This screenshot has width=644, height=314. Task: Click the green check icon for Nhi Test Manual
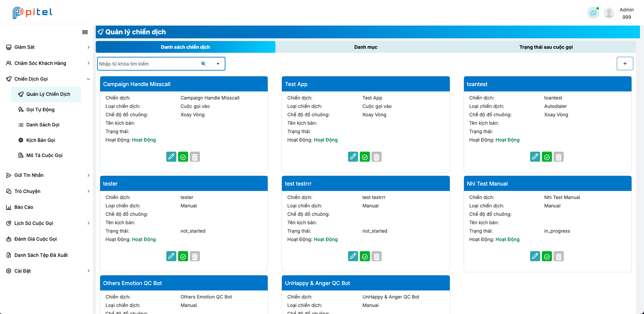point(547,256)
